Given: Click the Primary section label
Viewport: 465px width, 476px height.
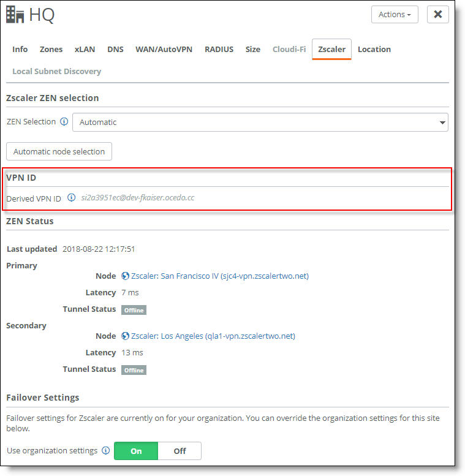Looking at the screenshot, I should pos(22,266).
